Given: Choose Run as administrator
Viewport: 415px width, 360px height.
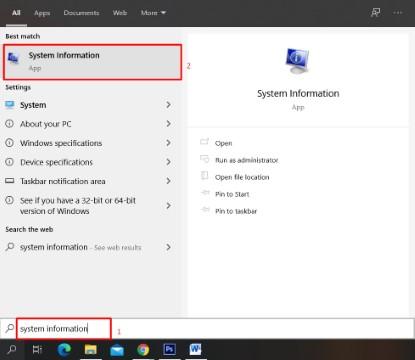Looking at the screenshot, I should [246, 160].
